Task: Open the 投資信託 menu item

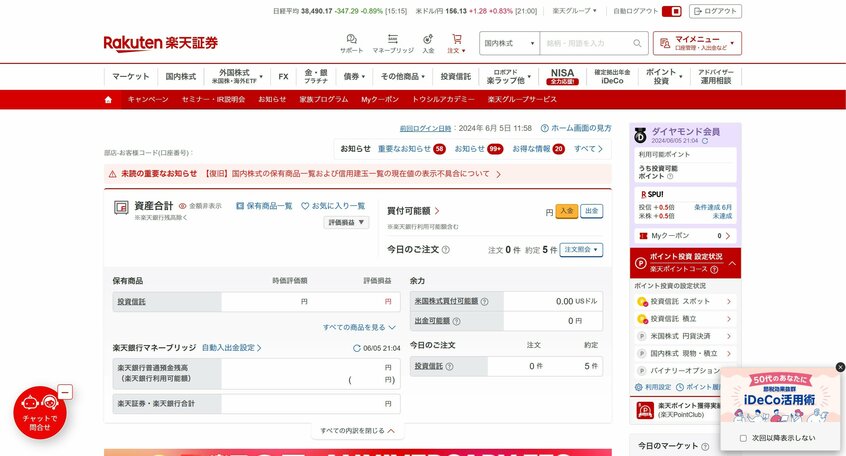Action: [455, 77]
